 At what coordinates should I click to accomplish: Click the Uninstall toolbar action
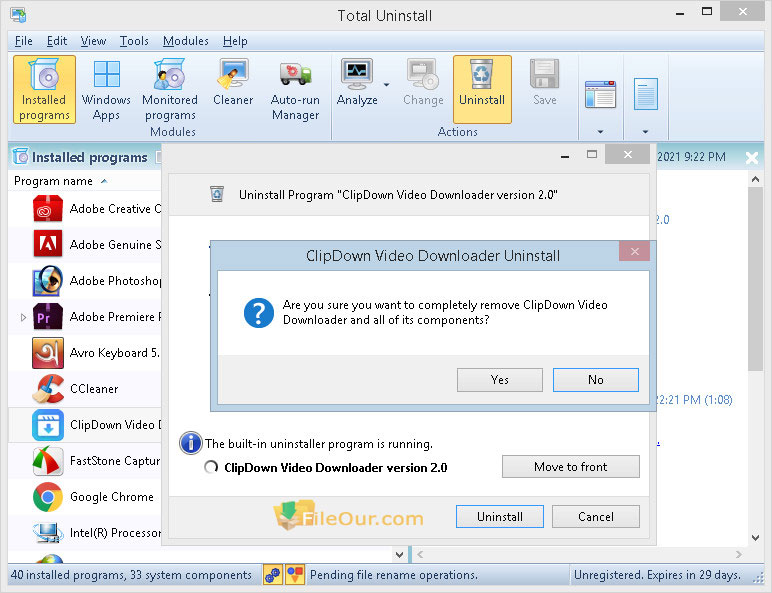482,89
